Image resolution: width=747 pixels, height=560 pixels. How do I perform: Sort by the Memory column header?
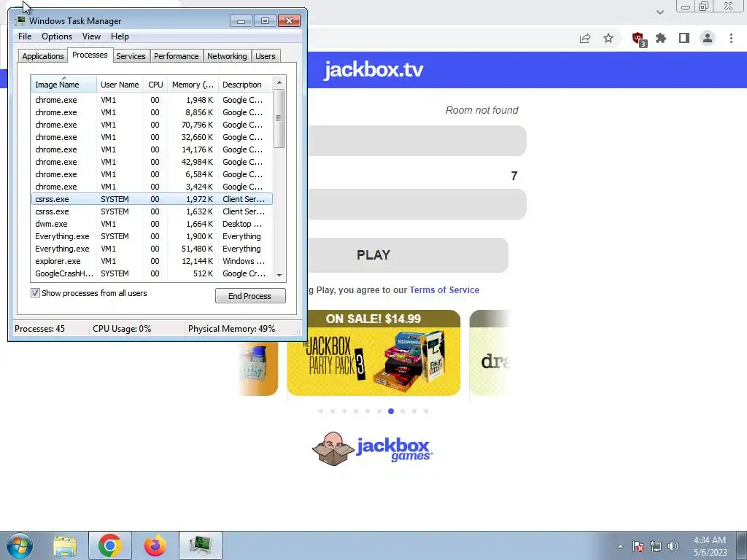point(193,85)
